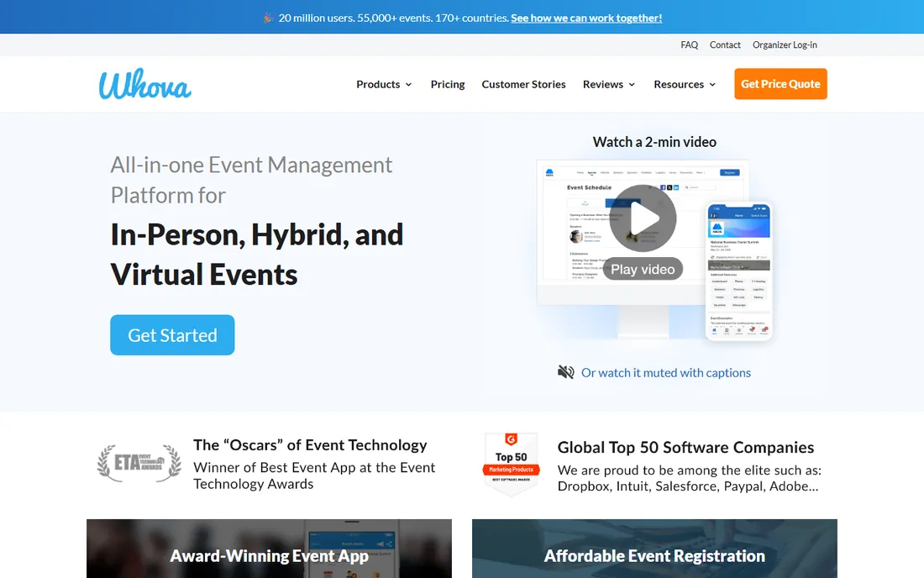Screen dimensions: 924x578
Task: Click the party popper icon in banner
Action: click(x=268, y=18)
